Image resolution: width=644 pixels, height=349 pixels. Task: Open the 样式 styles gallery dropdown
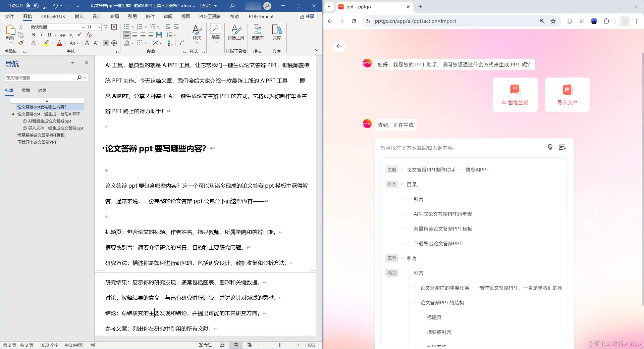197,34
